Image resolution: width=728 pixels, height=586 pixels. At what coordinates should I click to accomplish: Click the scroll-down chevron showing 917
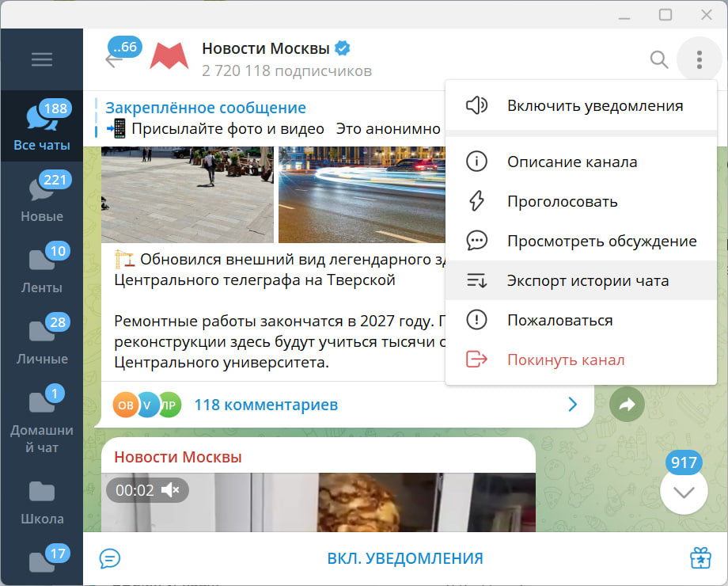[x=682, y=489]
